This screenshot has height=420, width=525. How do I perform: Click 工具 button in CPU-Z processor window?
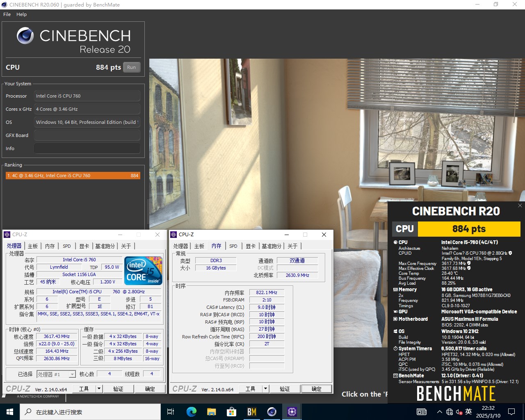[x=84, y=389]
